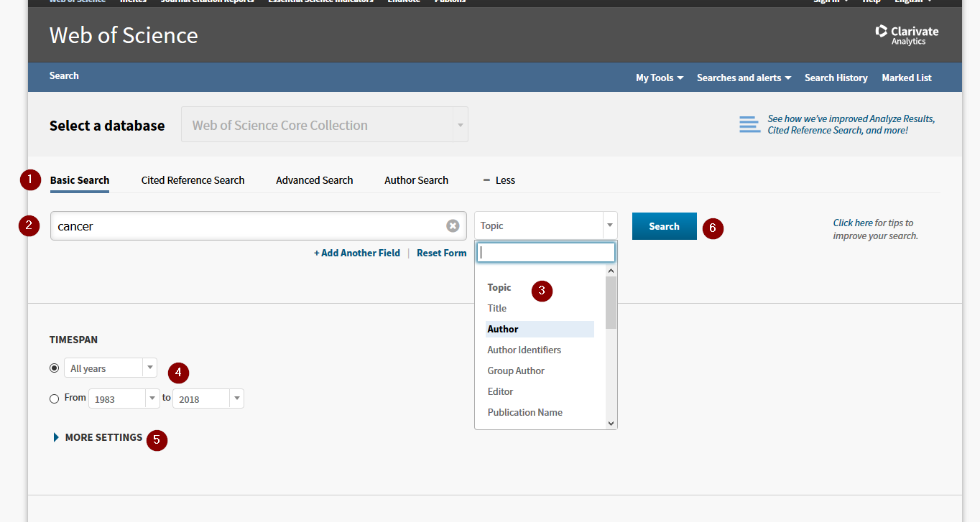Click the field list scrollbar thumb
This screenshot has height=522, width=980.
pos(611,302)
